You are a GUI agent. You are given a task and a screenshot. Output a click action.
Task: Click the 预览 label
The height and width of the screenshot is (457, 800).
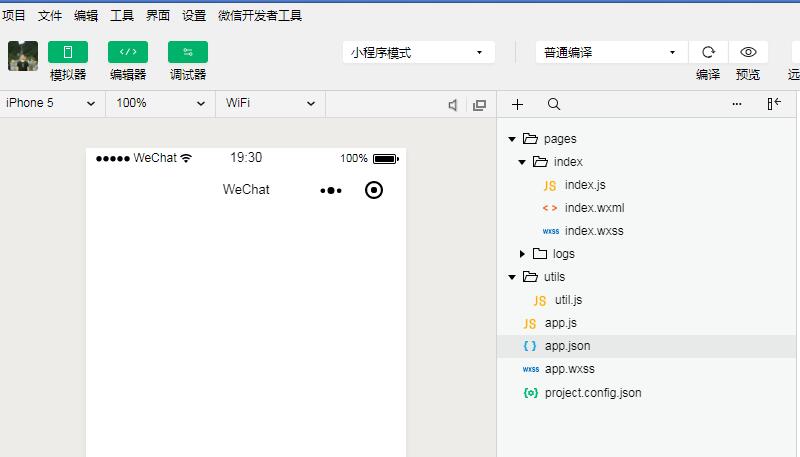(748, 74)
